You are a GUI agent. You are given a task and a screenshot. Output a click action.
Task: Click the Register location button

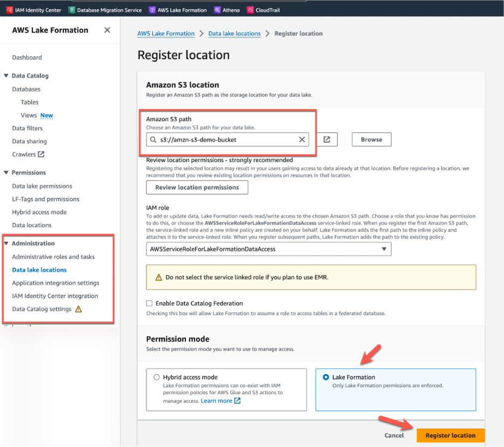click(x=451, y=436)
